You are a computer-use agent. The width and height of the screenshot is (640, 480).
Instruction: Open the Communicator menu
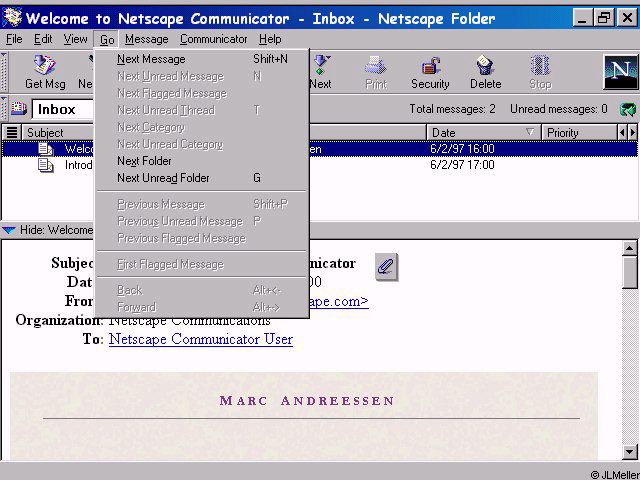(x=213, y=39)
